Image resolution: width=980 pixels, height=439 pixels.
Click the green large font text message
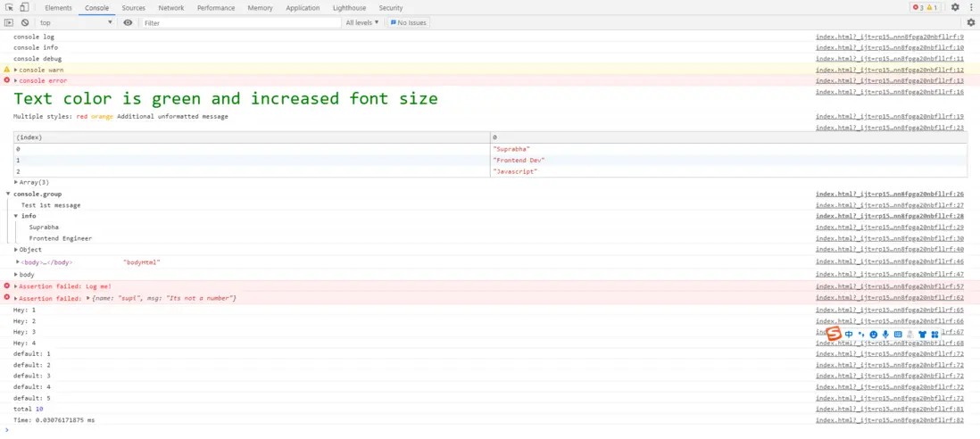[x=226, y=99]
